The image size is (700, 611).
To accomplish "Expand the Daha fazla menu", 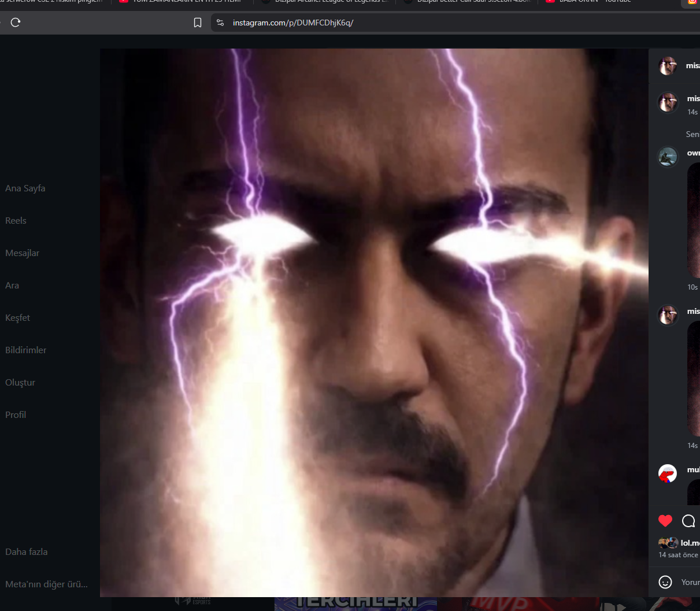I will pyautogui.click(x=27, y=552).
